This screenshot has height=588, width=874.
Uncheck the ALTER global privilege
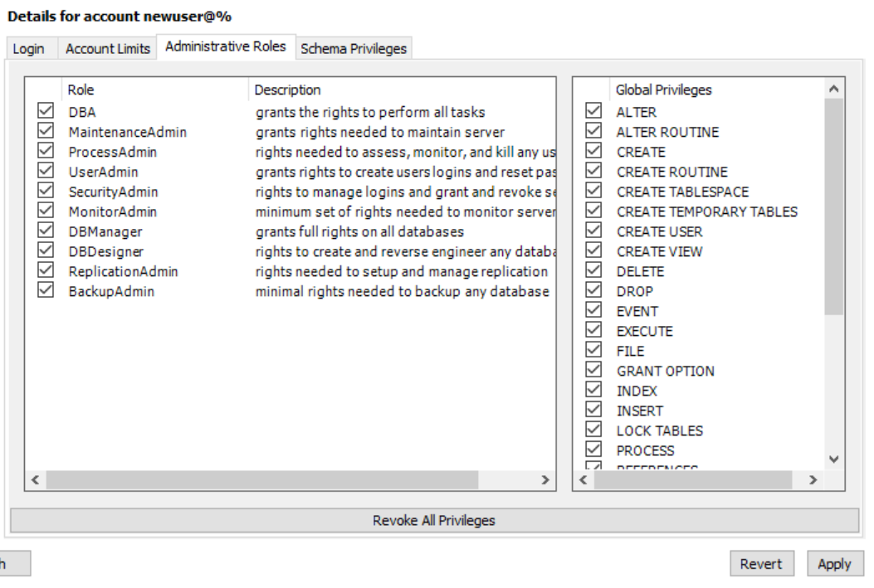[x=593, y=111]
